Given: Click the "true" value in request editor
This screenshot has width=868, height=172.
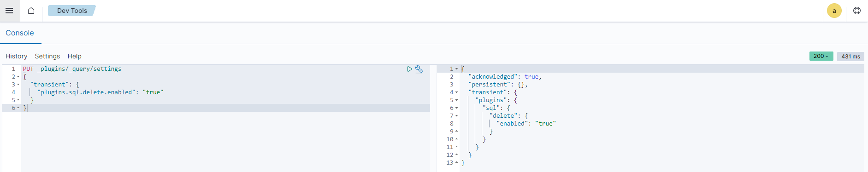Looking at the screenshot, I should pyautogui.click(x=153, y=92).
